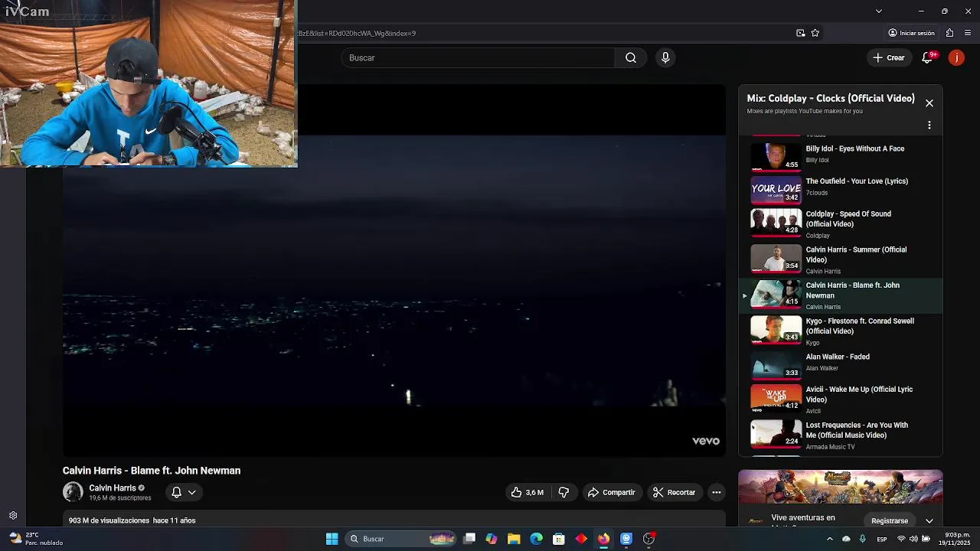This screenshot has width=980, height=551.
Task: Open the Calvin Harris channel avatar
Action: pos(73,492)
